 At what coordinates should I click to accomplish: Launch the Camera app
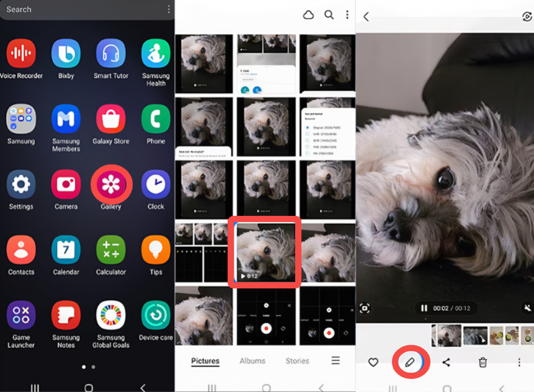pyautogui.click(x=66, y=184)
